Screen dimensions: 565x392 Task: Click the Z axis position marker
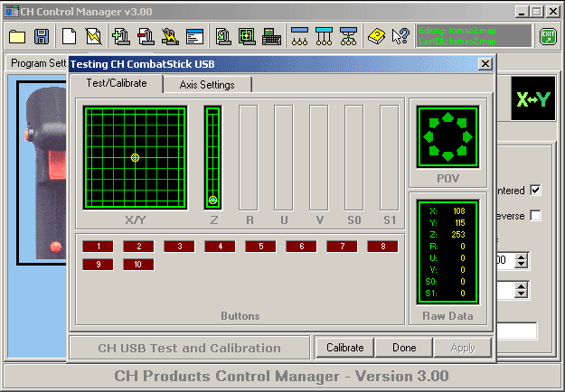212,200
